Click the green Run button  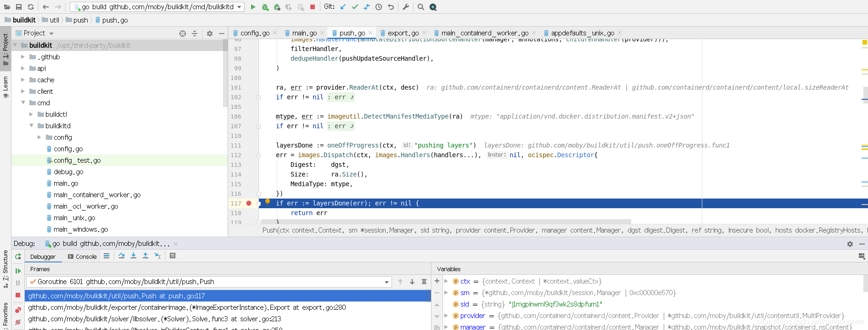253,7
